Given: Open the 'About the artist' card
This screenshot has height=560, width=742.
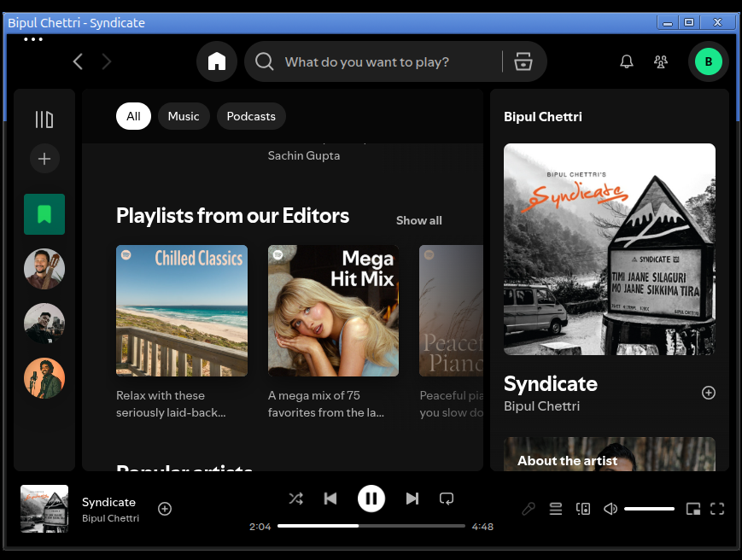Looking at the screenshot, I should (x=610, y=454).
